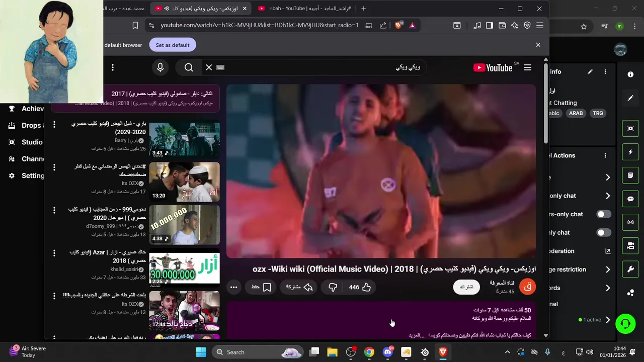Open the Brave share page icon
This screenshot has width=644, height=362.
(x=383, y=25)
